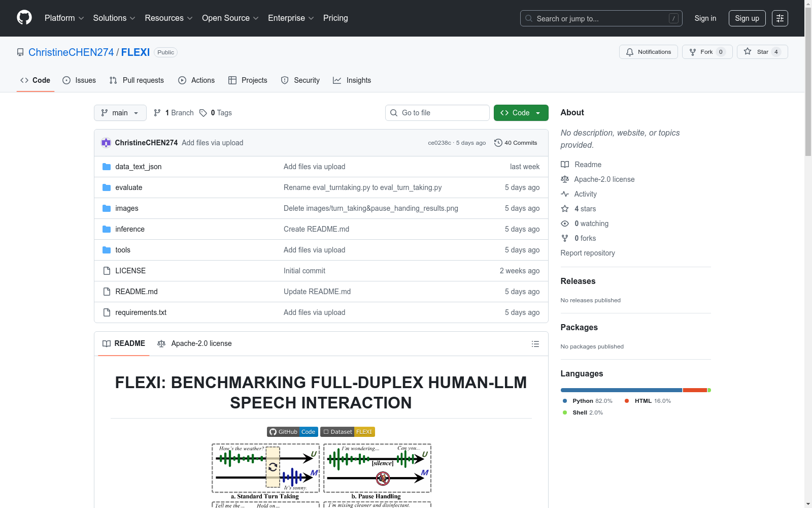Click Report repository link
812x508 pixels.
click(588, 253)
